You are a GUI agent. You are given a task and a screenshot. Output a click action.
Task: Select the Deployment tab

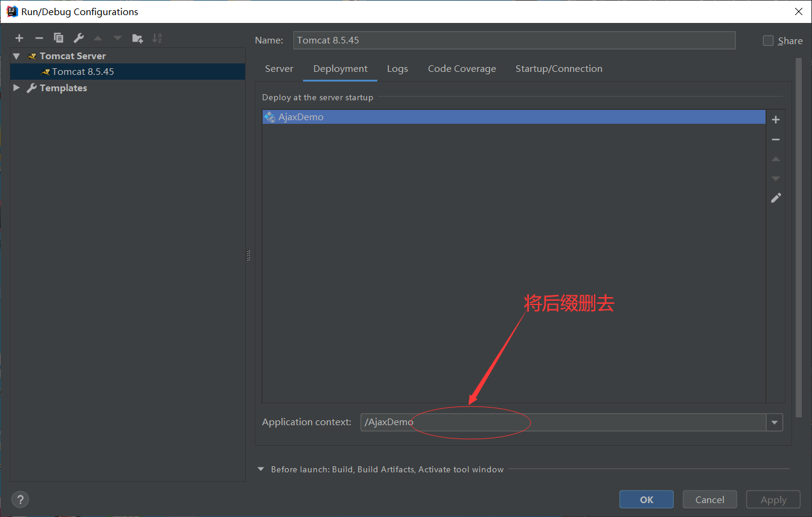pyautogui.click(x=340, y=69)
